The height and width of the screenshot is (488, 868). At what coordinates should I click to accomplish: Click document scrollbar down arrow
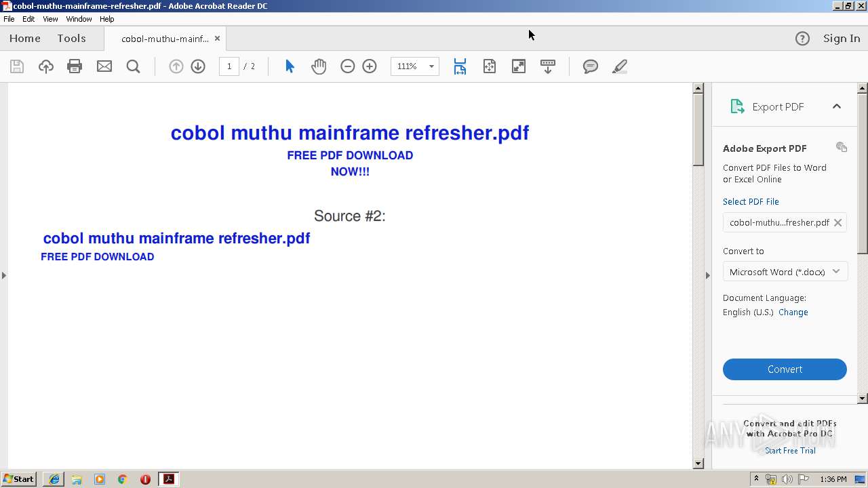698,464
